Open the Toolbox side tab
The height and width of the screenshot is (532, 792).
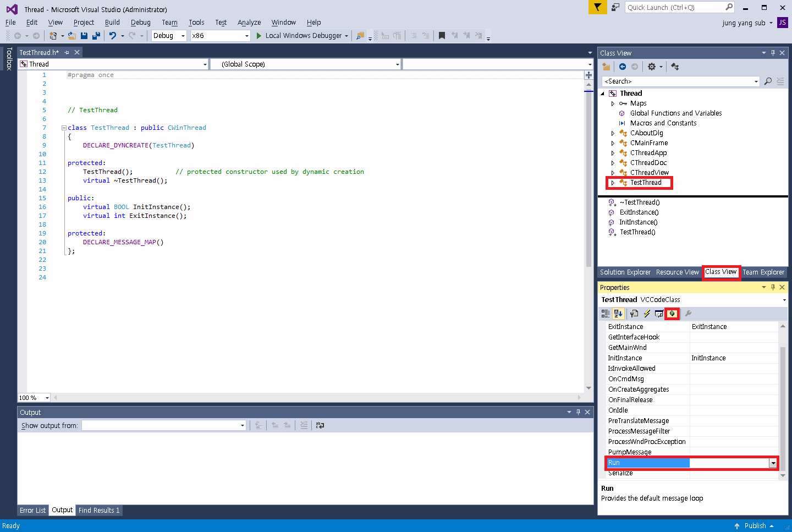tap(9, 59)
